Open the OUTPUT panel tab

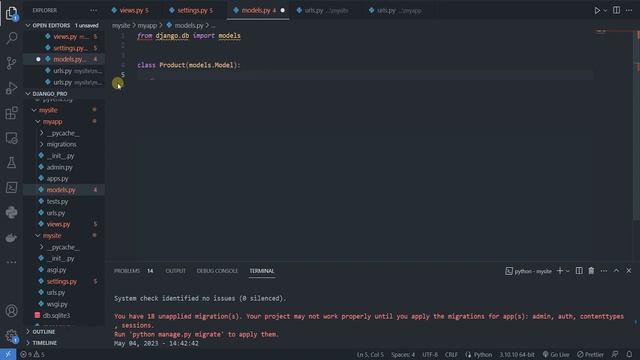pos(176,271)
